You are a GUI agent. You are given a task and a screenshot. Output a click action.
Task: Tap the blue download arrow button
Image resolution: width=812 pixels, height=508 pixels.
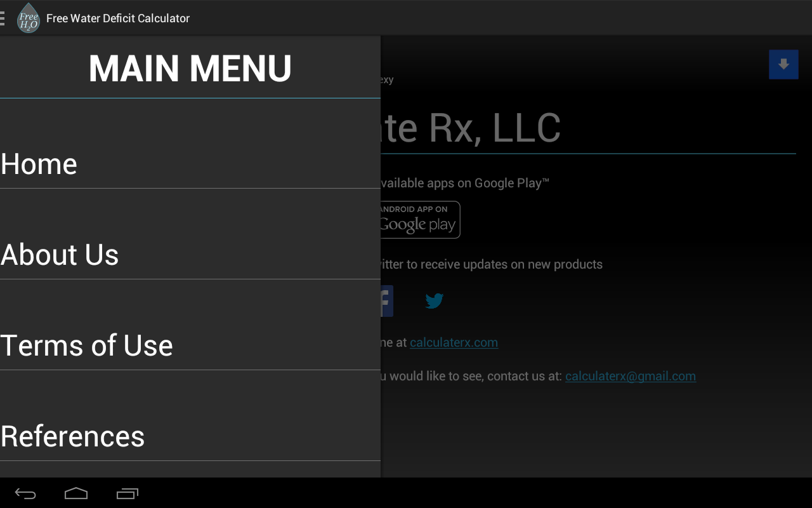pyautogui.click(x=783, y=64)
